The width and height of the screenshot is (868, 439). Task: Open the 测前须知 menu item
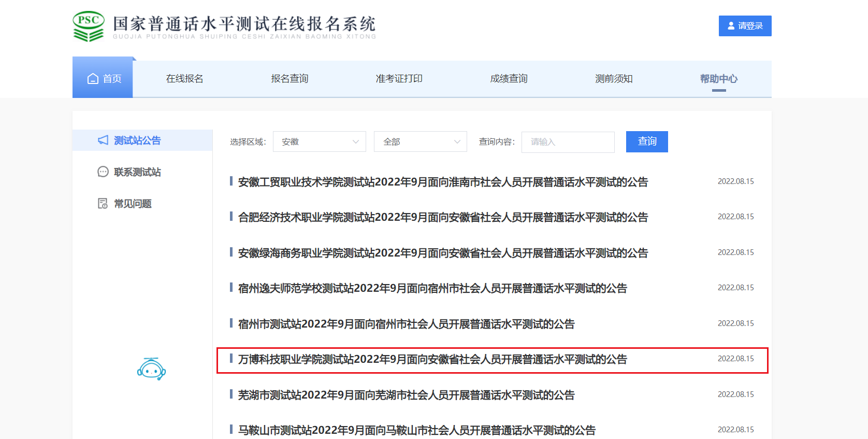(614, 79)
